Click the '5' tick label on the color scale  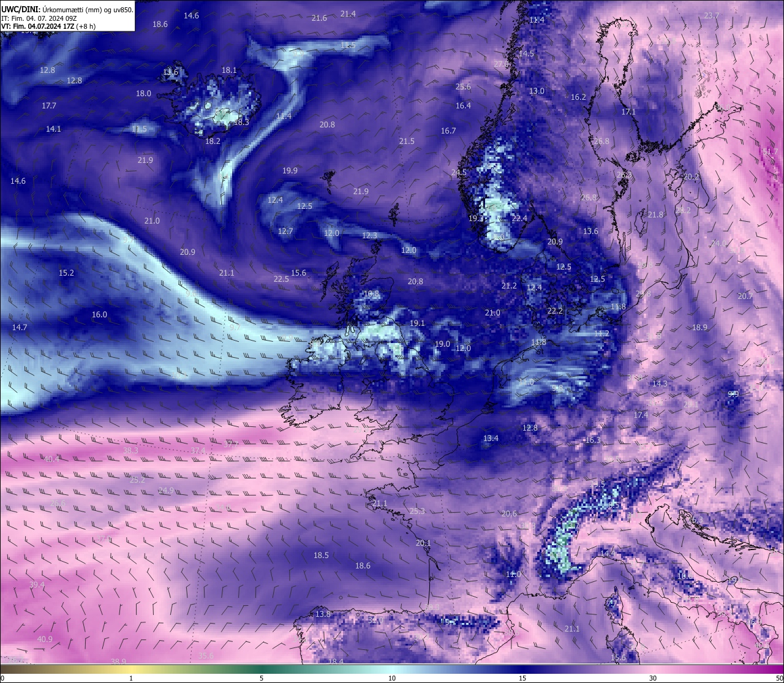tap(262, 678)
